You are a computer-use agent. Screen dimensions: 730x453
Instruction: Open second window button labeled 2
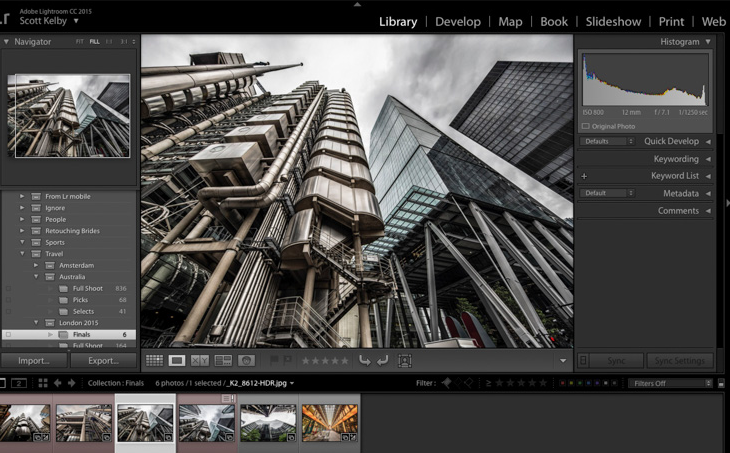(19, 383)
